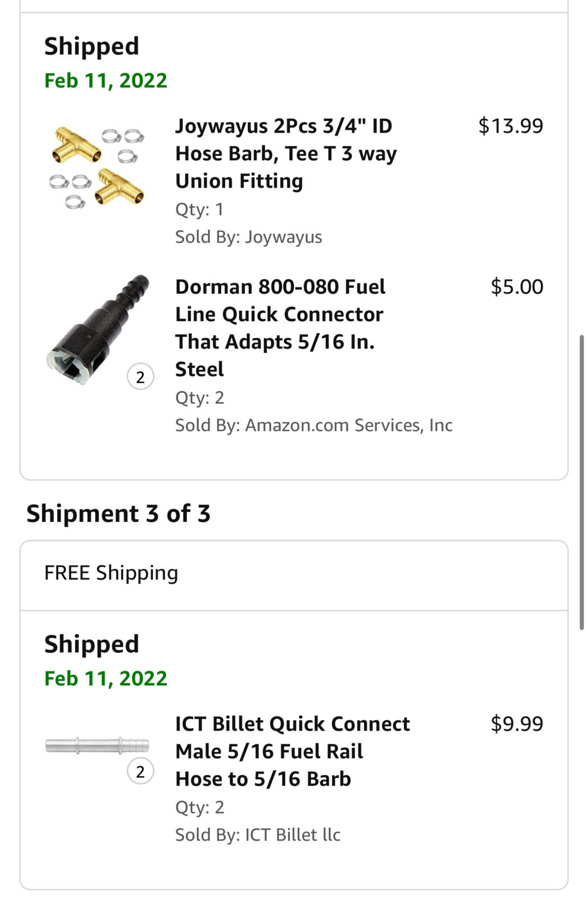Tap Sold By: Joywayus seller text
Viewport: 588px width, 899px height.
click(x=249, y=237)
